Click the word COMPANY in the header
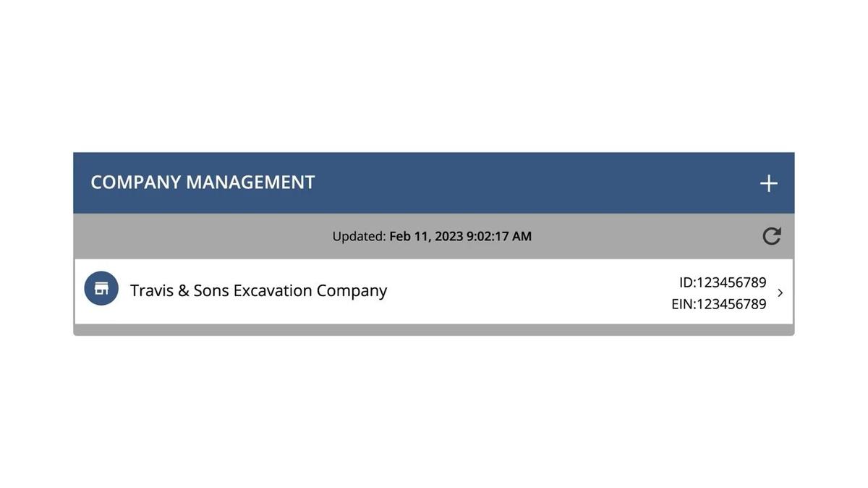Screen dimensions: 868x488 point(135,182)
